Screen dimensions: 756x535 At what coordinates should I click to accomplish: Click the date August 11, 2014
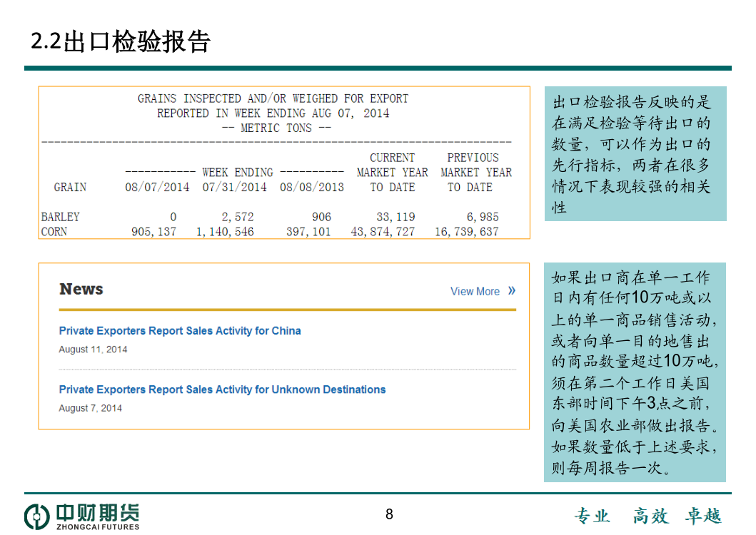coord(93,350)
